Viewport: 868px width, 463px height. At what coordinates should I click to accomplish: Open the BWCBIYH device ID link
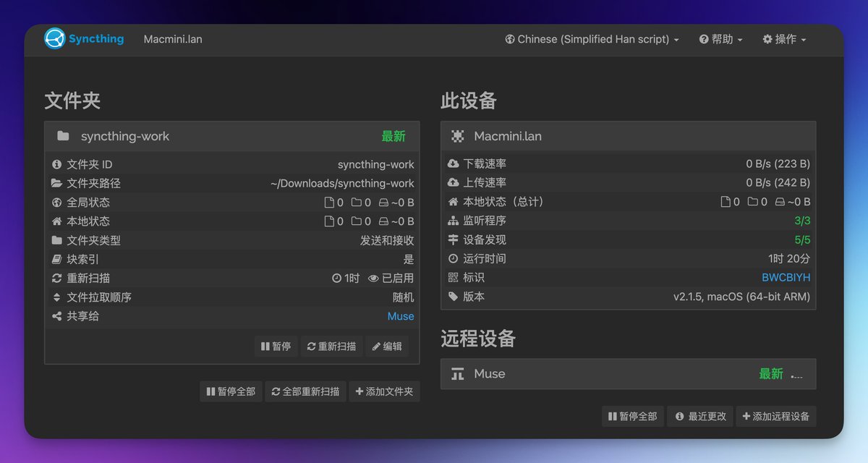tap(786, 278)
